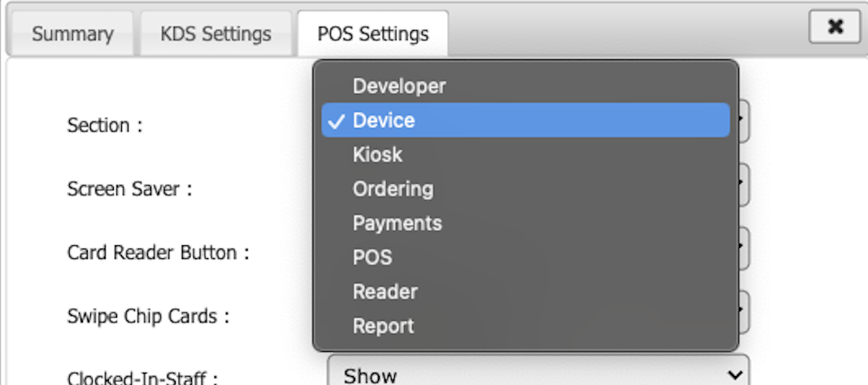Open the Screen Saver dropdown at its right edge

click(744, 186)
